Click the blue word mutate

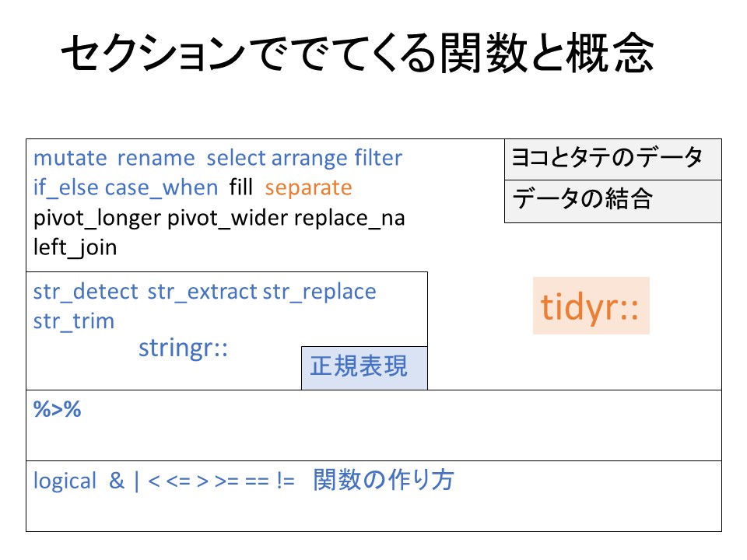[70, 159]
